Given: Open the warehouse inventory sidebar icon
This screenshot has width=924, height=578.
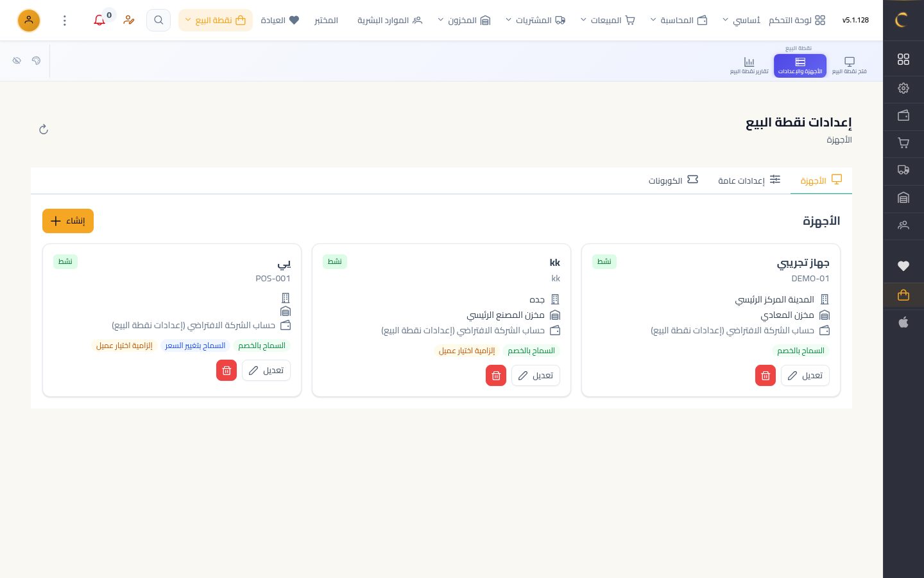Looking at the screenshot, I should (x=903, y=198).
